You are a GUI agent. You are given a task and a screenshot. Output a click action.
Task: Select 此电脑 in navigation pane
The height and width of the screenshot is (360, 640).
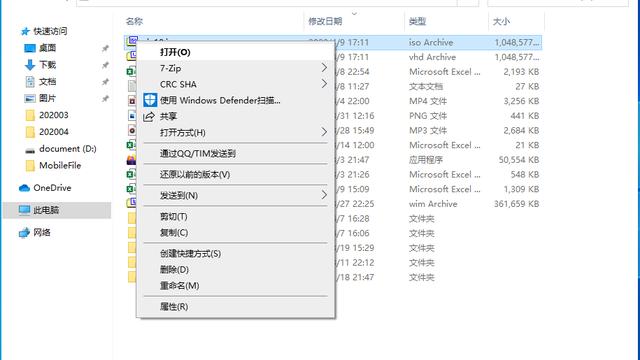click(57, 210)
